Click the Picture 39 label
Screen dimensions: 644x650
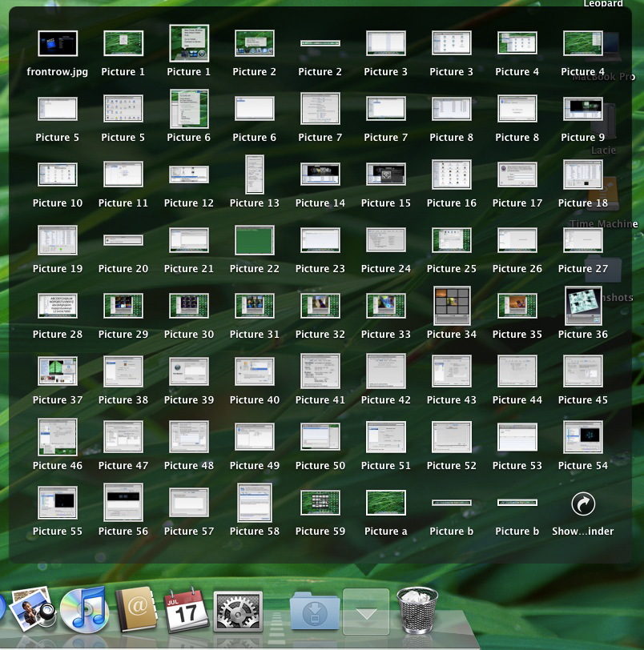[x=189, y=399]
